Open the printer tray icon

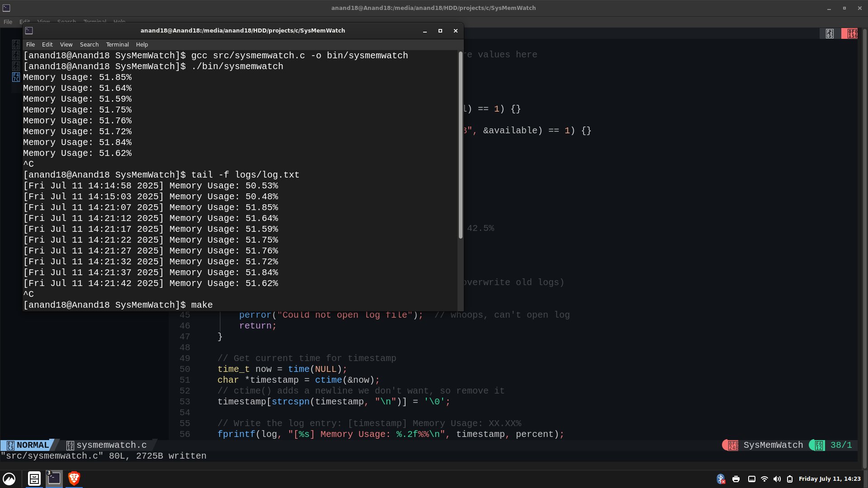736,479
